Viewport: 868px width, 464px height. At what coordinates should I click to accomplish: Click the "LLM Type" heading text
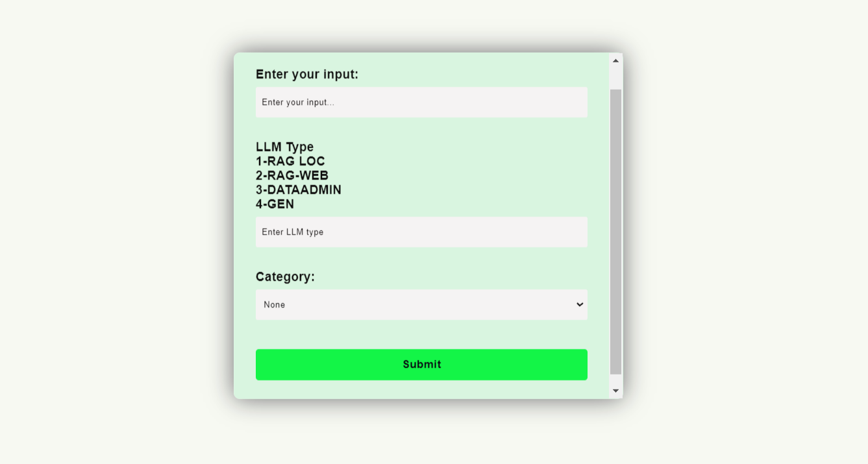coord(284,147)
